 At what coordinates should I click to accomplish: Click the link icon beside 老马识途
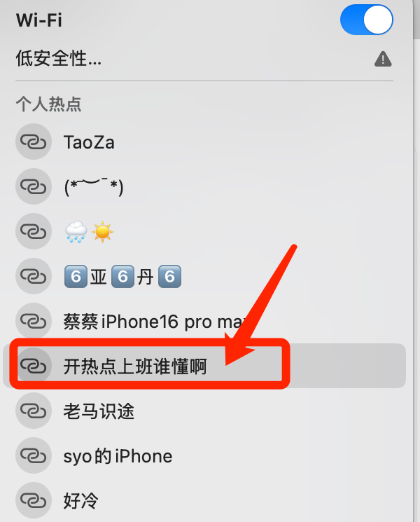[x=34, y=411]
